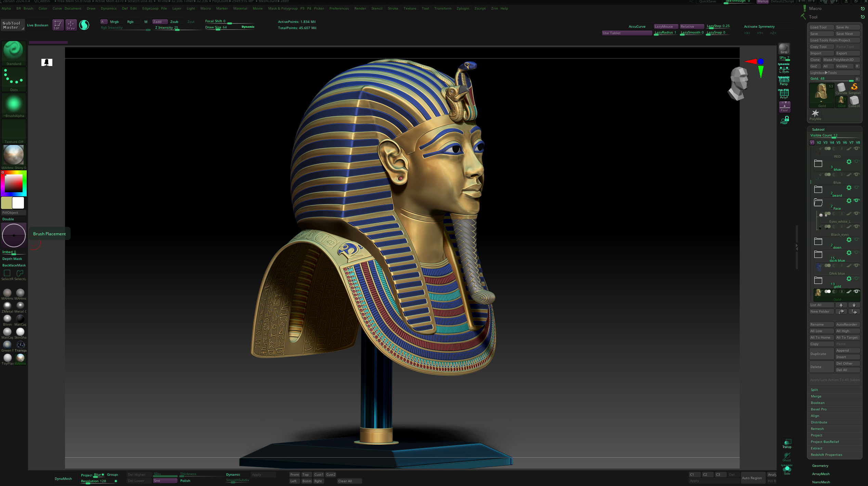Open the Render menu
Viewport: 868px width, 486px height.
click(360, 9)
